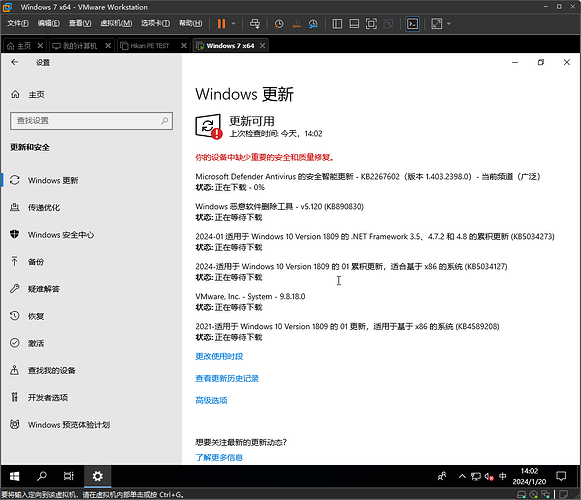Image resolution: width=581 pixels, height=500 pixels.
Task: Take a snapshot of the virtual machine
Action: [279, 24]
